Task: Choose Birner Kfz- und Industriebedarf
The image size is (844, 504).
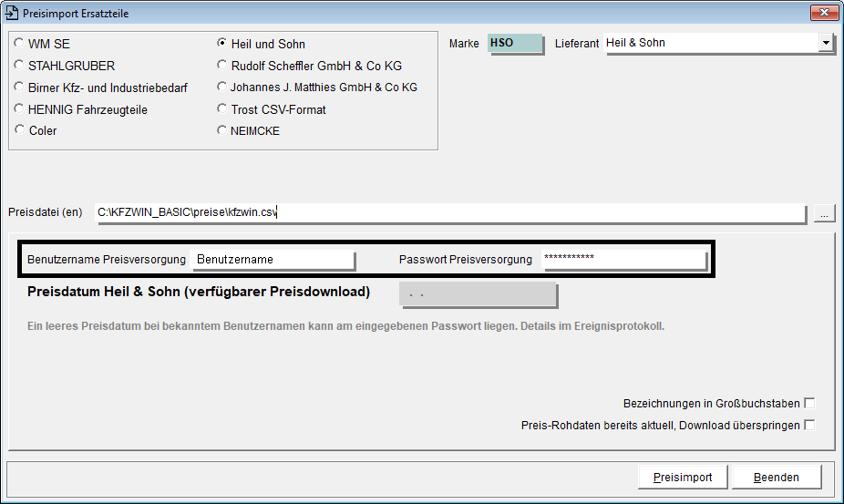Action: (x=19, y=87)
